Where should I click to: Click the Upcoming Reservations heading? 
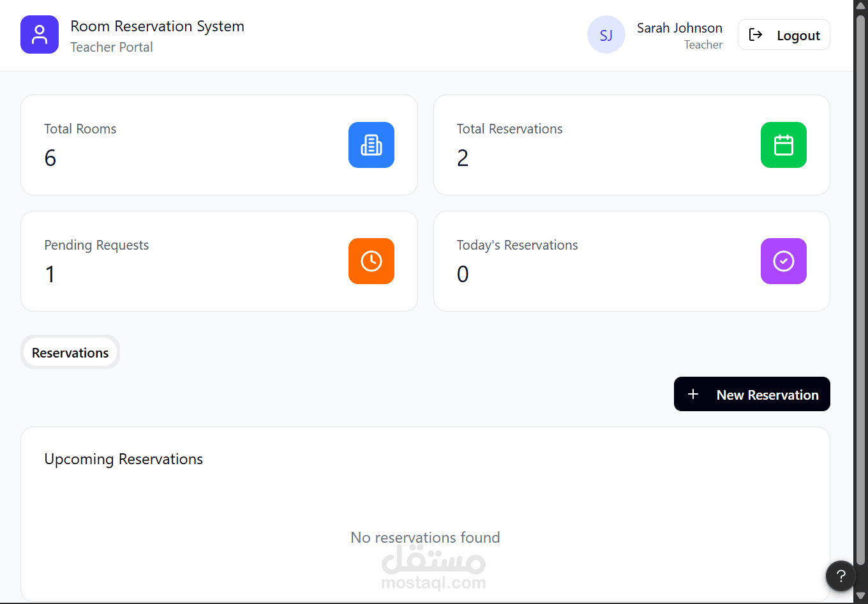point(124,459)
